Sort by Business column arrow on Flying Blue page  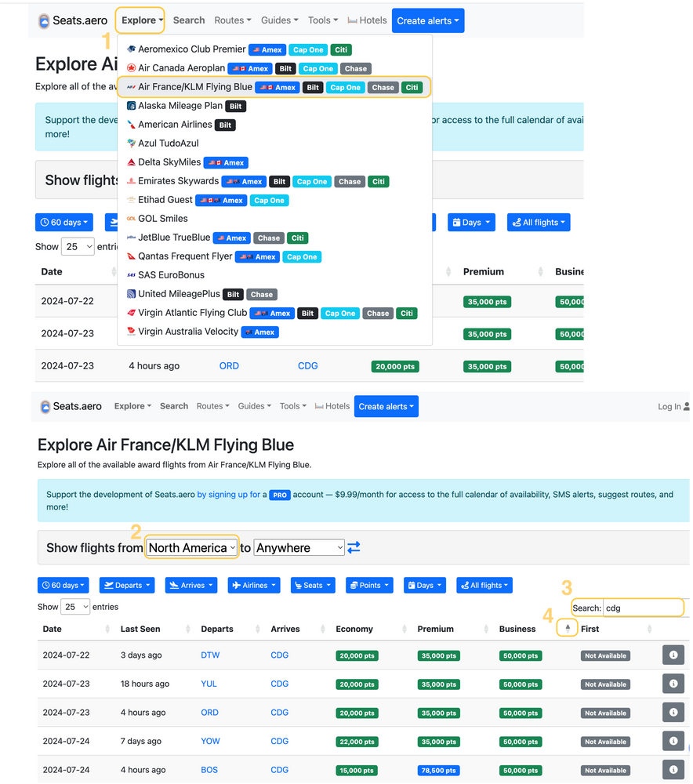coord(568,629)
